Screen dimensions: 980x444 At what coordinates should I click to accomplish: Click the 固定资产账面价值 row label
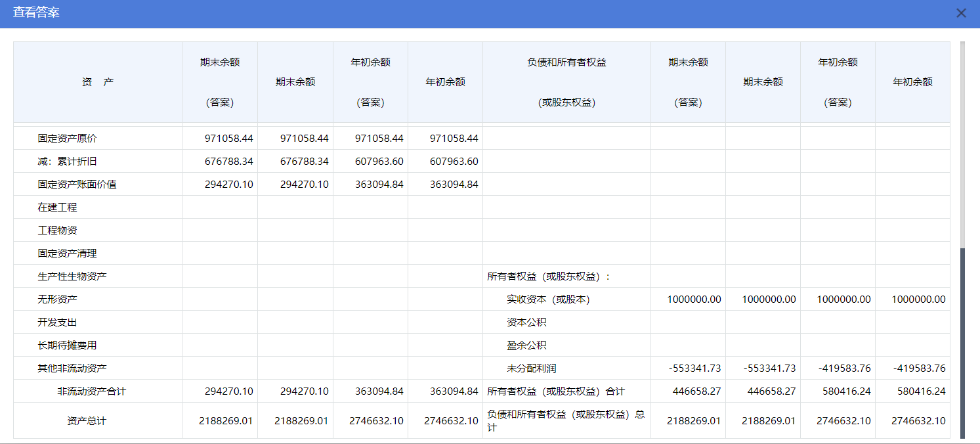click(x=77, y=185)
